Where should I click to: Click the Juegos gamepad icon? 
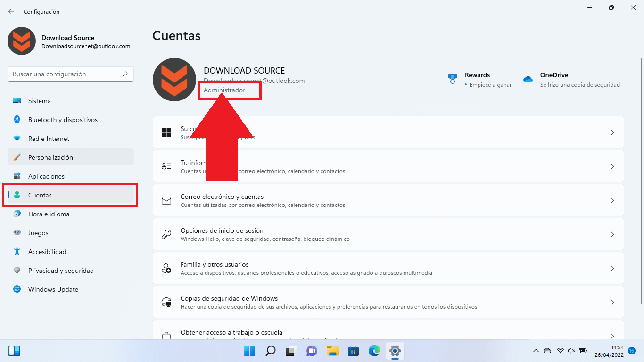click(17, 233)
